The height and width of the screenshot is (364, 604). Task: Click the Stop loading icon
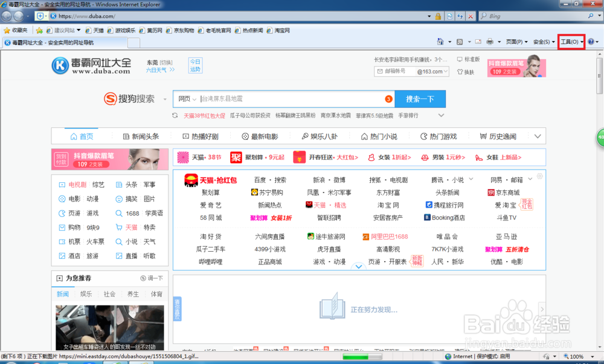[471, 16]
